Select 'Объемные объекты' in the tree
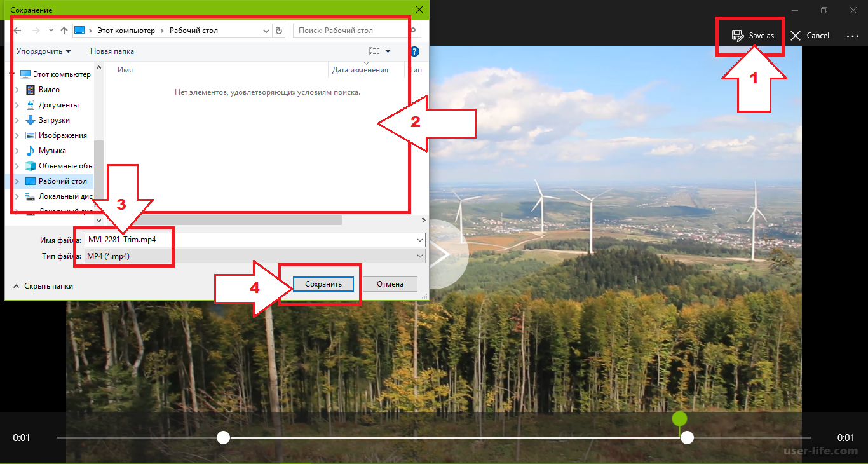Screen dimensions: 868x464 click(x=58, y=166)
